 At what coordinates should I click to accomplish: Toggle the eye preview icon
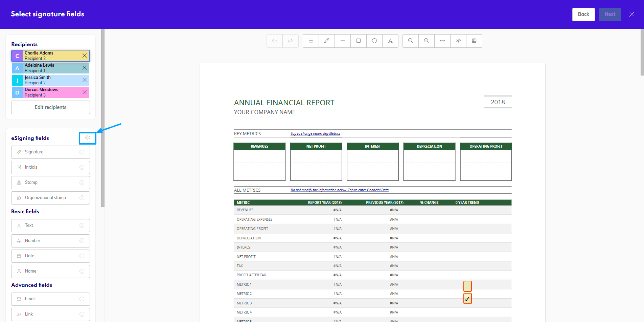point(458,41)
